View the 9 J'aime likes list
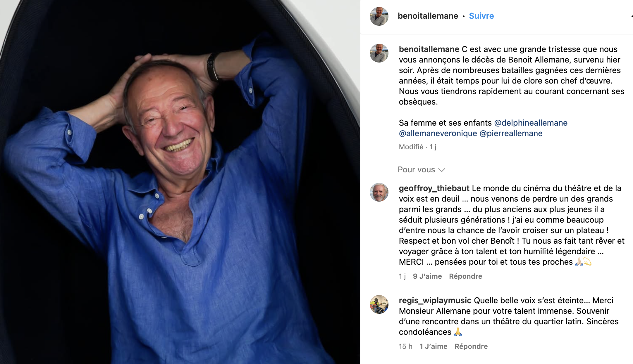633x364 pixels. (427, 276)
